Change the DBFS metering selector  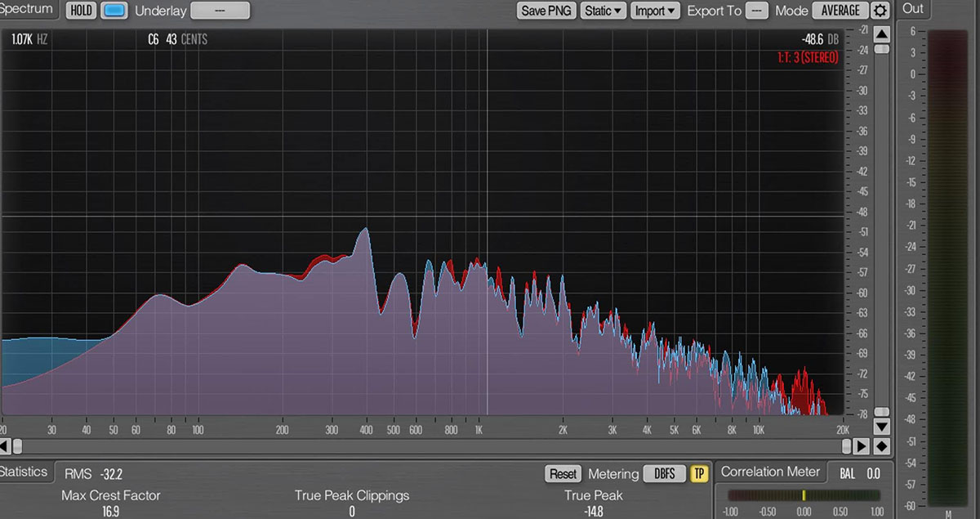coord(664,474)
